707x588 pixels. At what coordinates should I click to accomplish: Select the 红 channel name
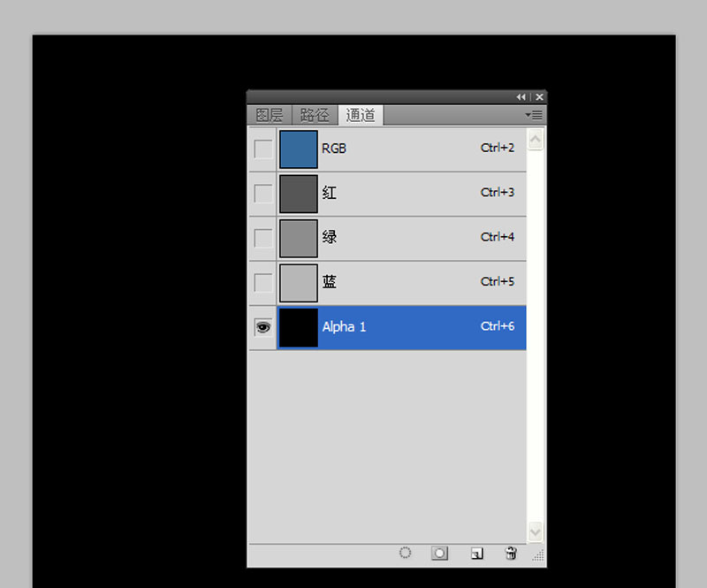329,193
